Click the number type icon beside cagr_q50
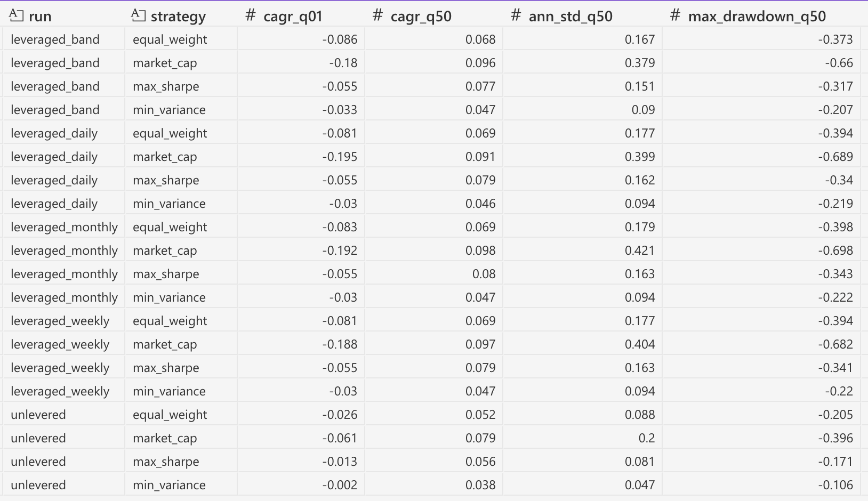This screenshot has width=868, height=501. pos(377,15)
